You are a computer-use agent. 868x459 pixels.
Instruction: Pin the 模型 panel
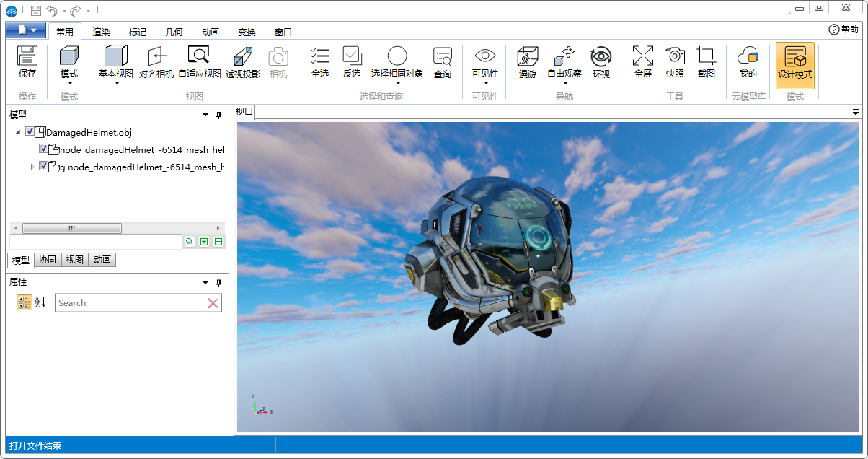click(219, 115)
